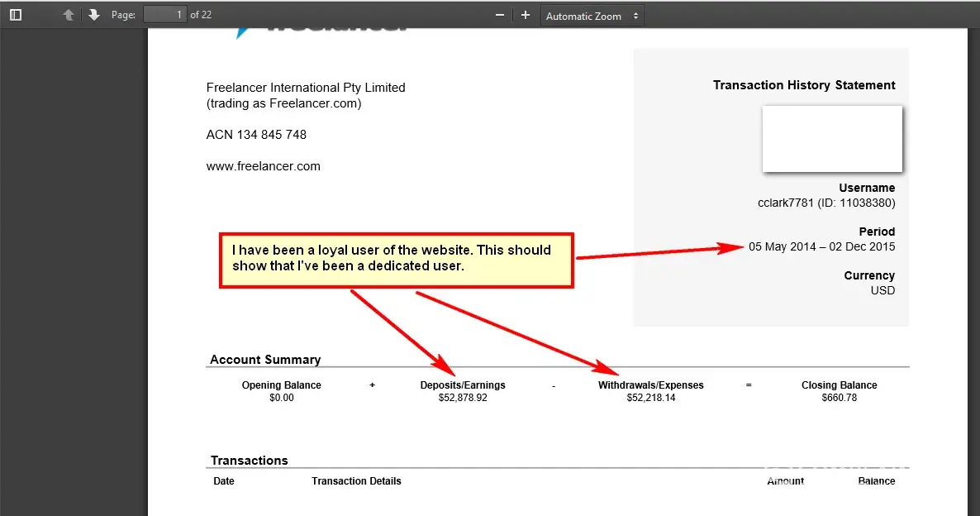Click the Transaction History Statement heading
This screenshot has height=516, width=980.
(x=804, y=85)
